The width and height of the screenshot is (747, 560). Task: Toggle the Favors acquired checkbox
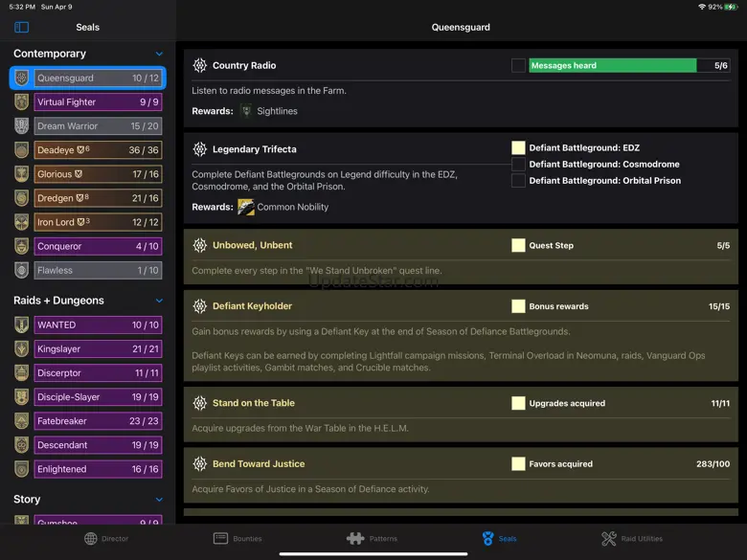pos(518,464)
